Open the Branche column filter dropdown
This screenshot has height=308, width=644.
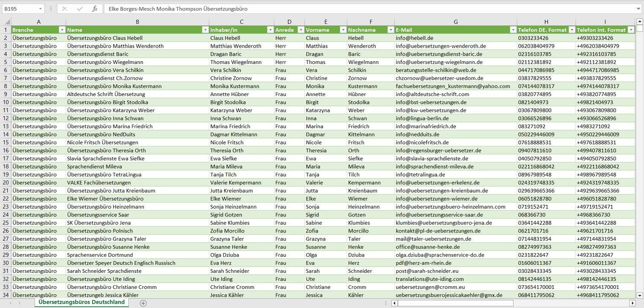point(61,30)
